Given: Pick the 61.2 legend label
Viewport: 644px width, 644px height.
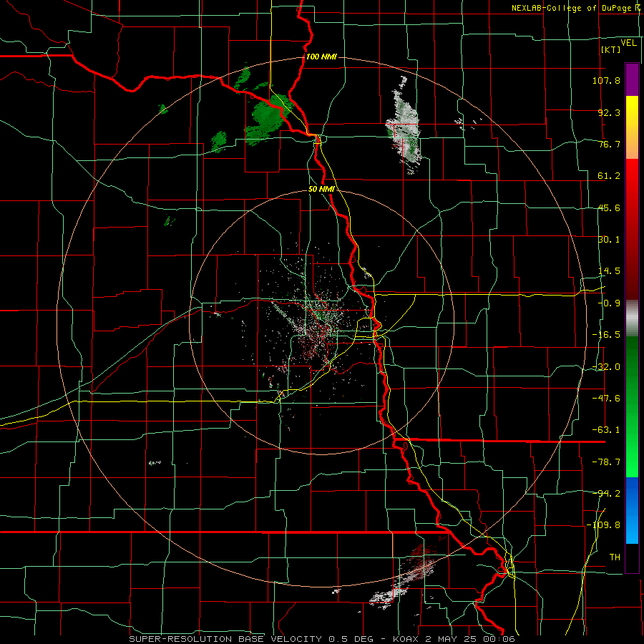Looking at the screenshot, I should click(x=609, y=176).
